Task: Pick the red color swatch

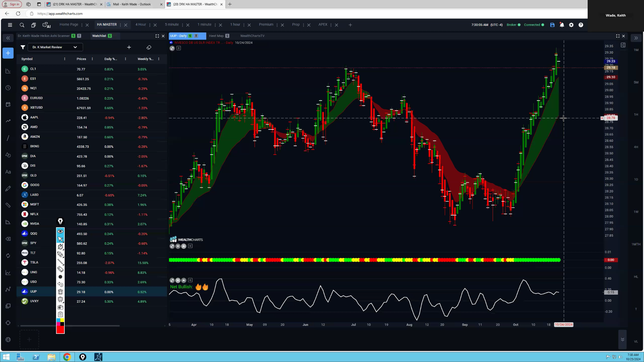Action: click(x=60, y=330)
